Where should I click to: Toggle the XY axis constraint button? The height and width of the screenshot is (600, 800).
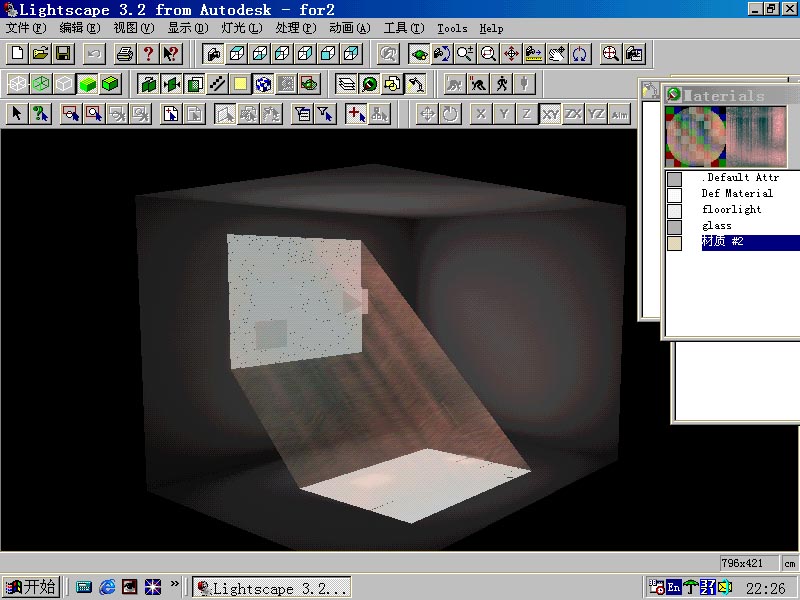pyautogui.click(x=550, y=114)
